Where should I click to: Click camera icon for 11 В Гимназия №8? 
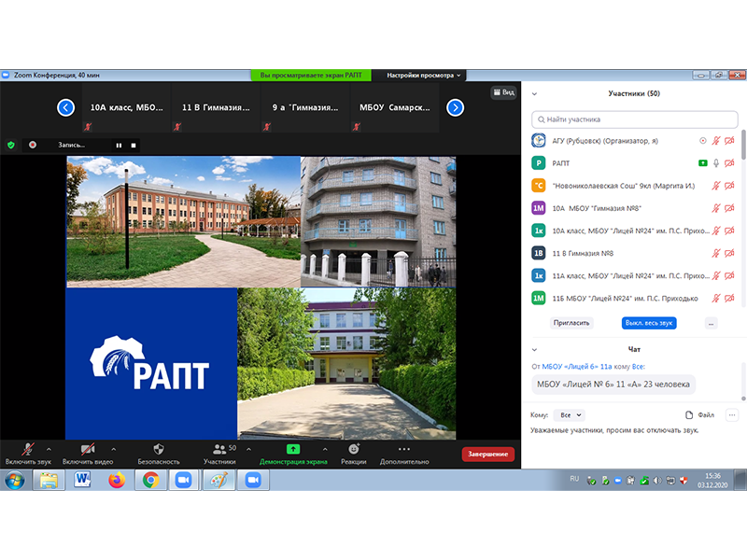pyautogui.click(x=729, y=253)
